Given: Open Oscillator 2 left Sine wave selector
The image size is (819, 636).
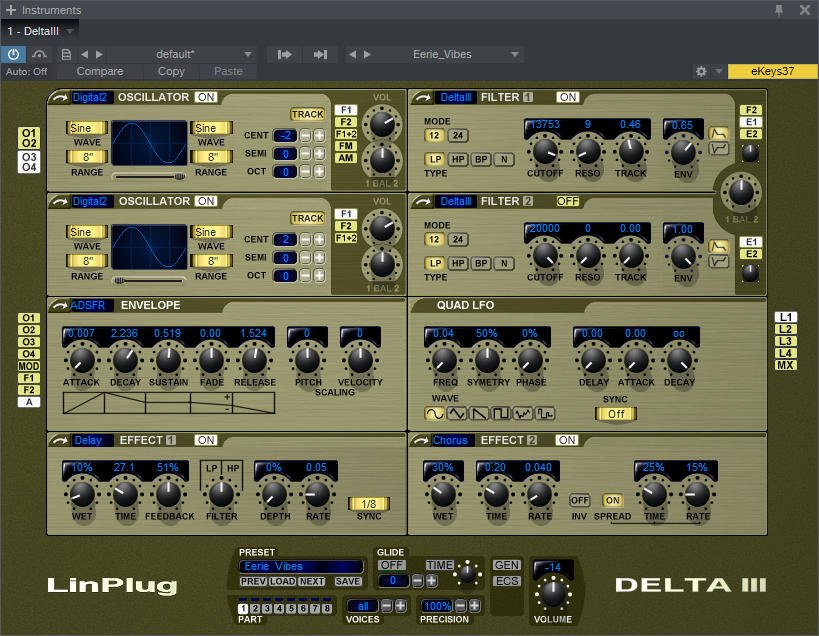Looking at the screenshot, I should tap(87, 232).
